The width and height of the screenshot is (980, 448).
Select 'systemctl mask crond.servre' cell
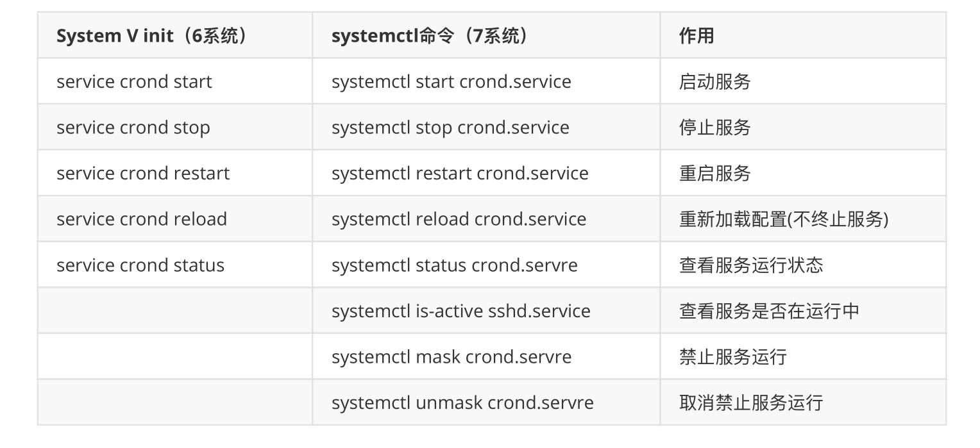coord(451,357)
